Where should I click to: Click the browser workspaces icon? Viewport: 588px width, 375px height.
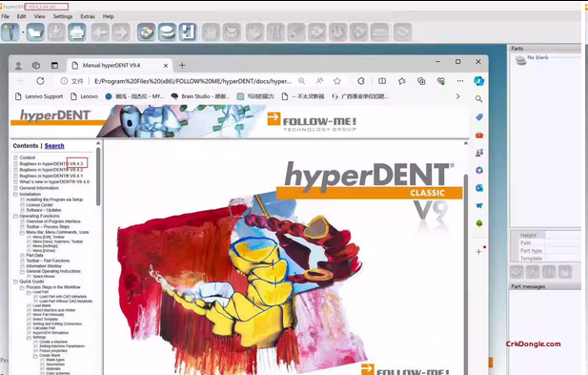coord(36,65)
